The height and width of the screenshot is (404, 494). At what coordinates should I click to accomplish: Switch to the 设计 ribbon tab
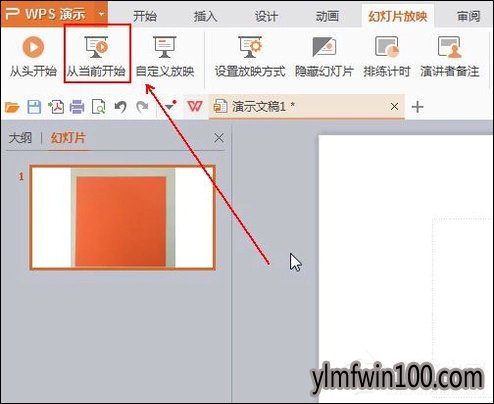click(x=266, y=16)
